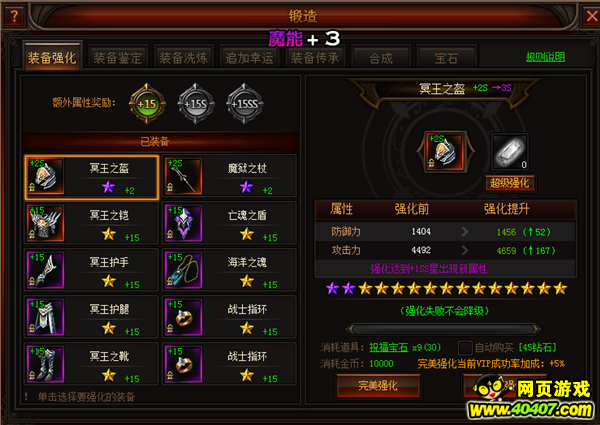Select the 冥王之盔 helmet equipment icon
Screen dimensions: 600x425
(46, 176)
